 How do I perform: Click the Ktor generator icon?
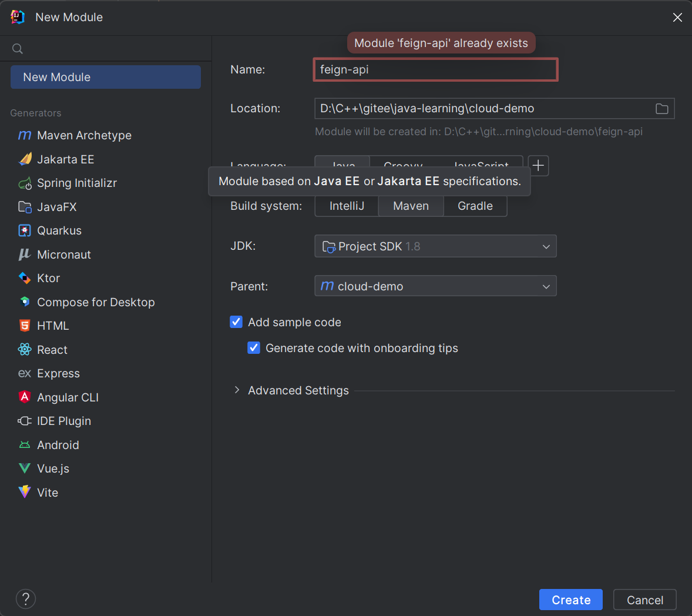25,278
